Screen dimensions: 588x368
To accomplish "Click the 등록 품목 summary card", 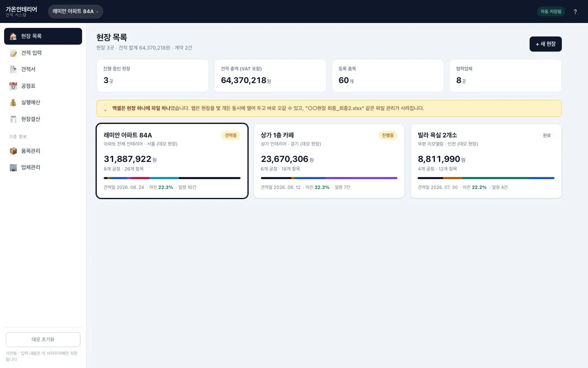I will click(x=388, y=76).
